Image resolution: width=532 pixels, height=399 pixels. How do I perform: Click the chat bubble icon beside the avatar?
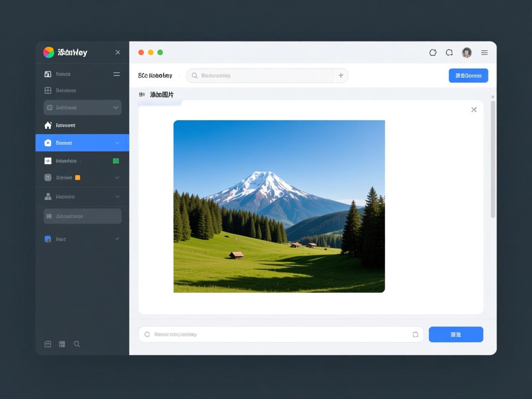449,53
